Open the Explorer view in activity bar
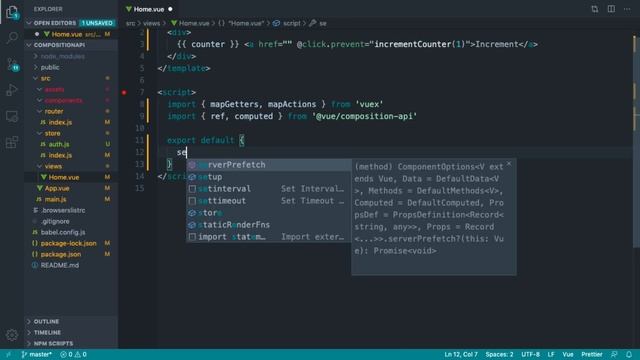The width and height of the screenshot is (640, 360). [12, 12]
